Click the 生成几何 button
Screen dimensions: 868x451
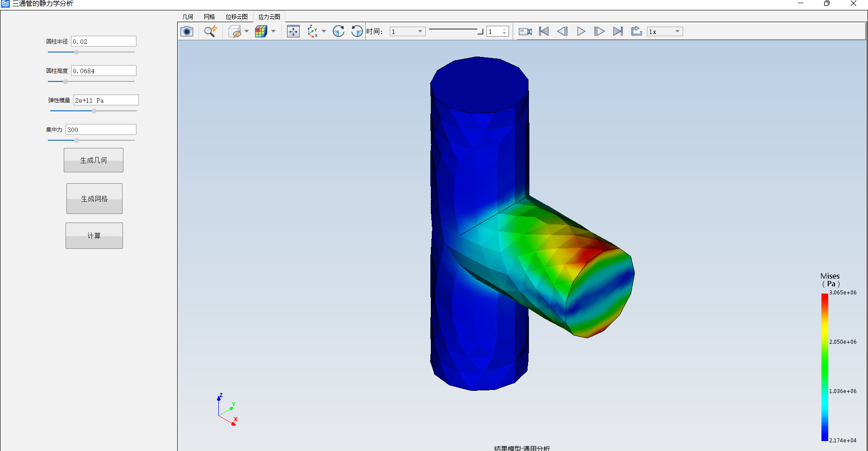click(x=94, y=160)
